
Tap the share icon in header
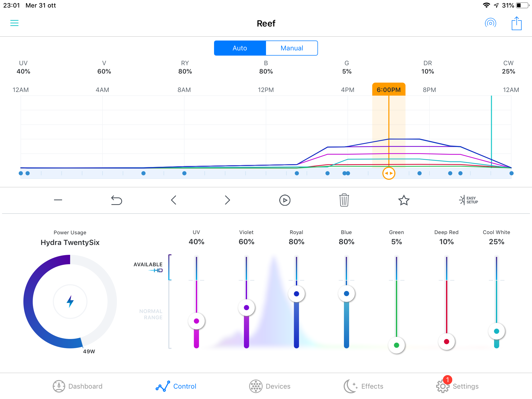point(516,23)
